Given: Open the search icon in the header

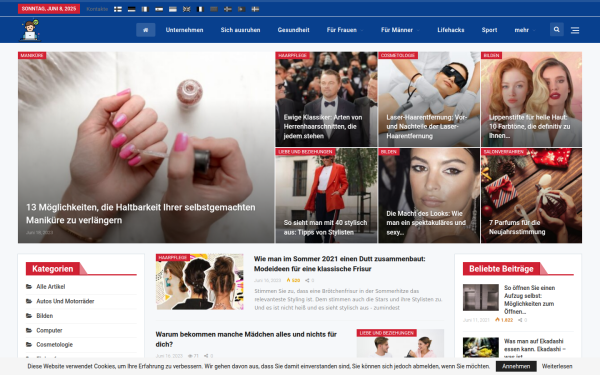Looking at the screenshot, I should 556,29.
